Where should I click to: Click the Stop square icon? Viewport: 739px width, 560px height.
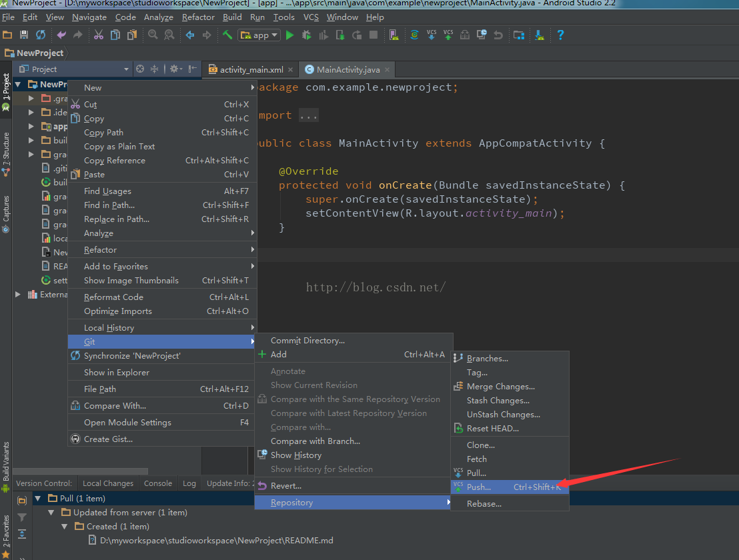pyautogui.click(x=374, y=35)
